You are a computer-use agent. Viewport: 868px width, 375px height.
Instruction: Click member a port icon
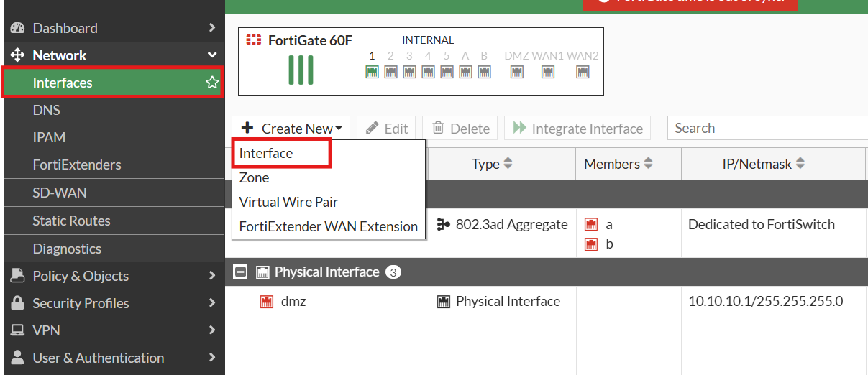pos(591,225)
